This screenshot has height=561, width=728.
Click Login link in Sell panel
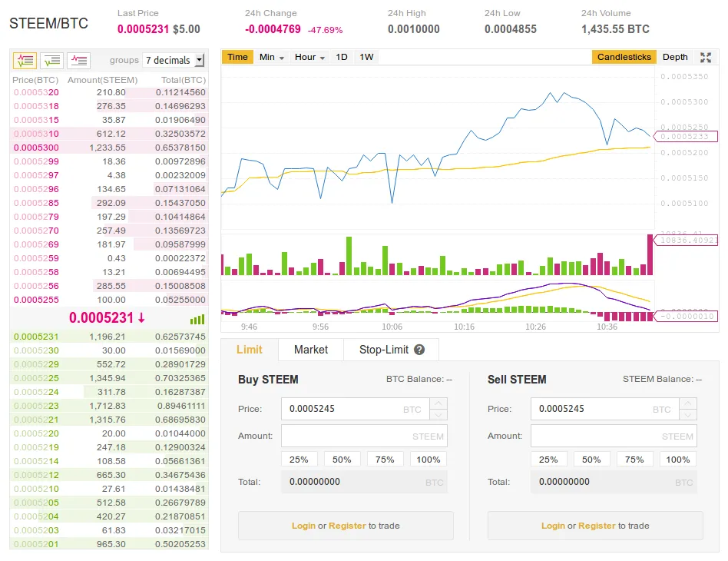point(553,526)
